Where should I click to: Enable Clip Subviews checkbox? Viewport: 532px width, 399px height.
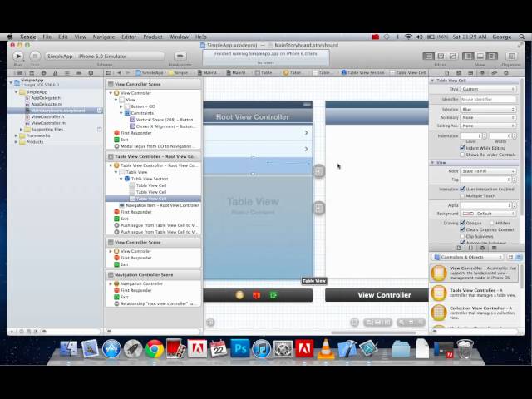[x=462, y=236]
